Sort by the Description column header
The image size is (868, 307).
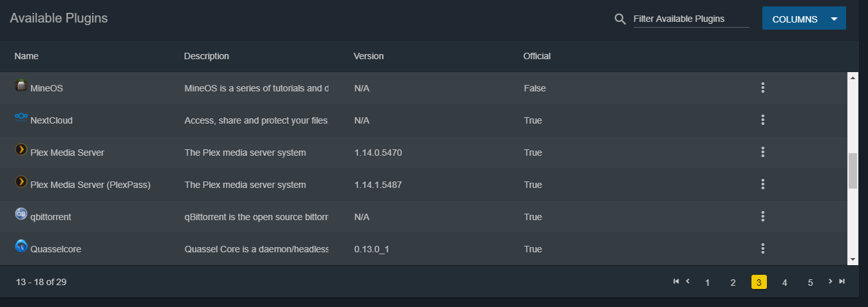pos(206,56)
